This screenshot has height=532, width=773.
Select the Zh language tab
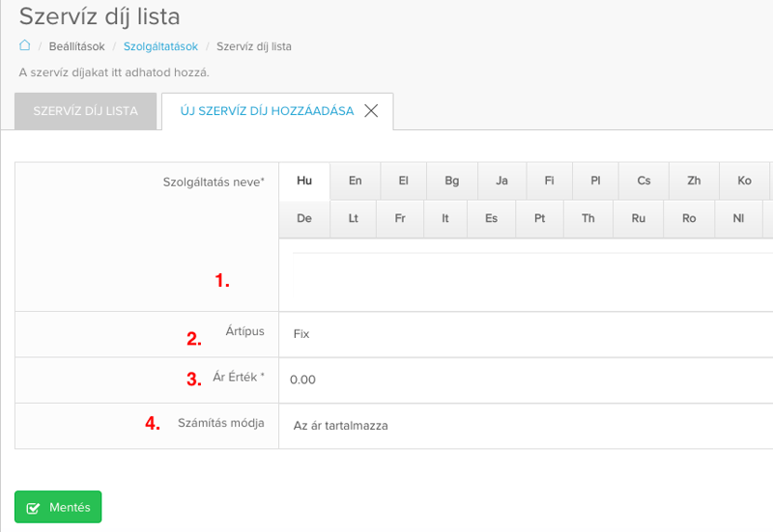pos(694,181)
